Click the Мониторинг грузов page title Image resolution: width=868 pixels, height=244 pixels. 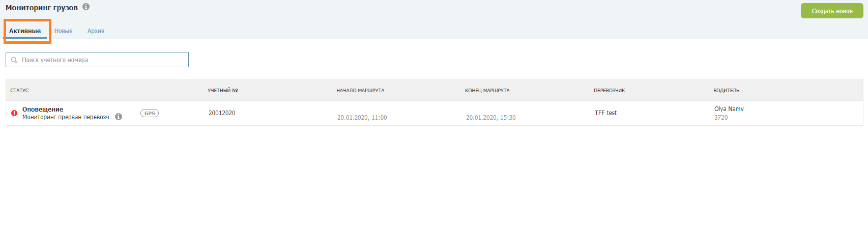(42, 8)
